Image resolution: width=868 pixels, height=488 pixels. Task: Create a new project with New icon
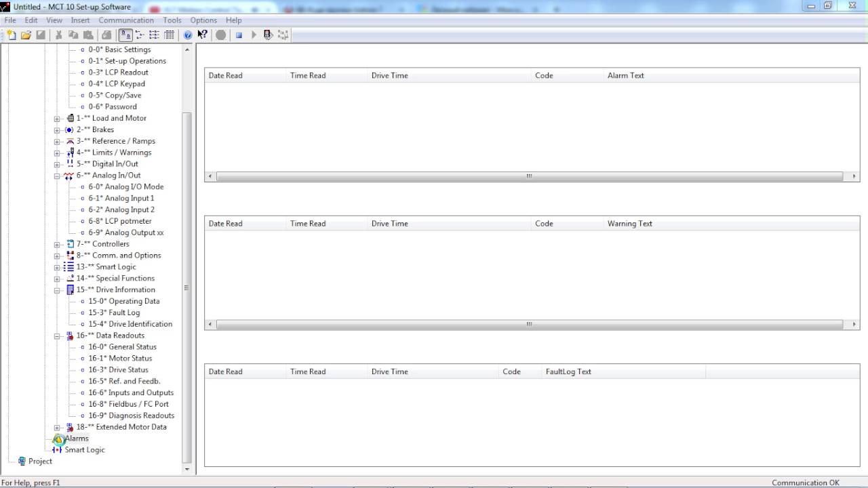click(x=12, y=35)
